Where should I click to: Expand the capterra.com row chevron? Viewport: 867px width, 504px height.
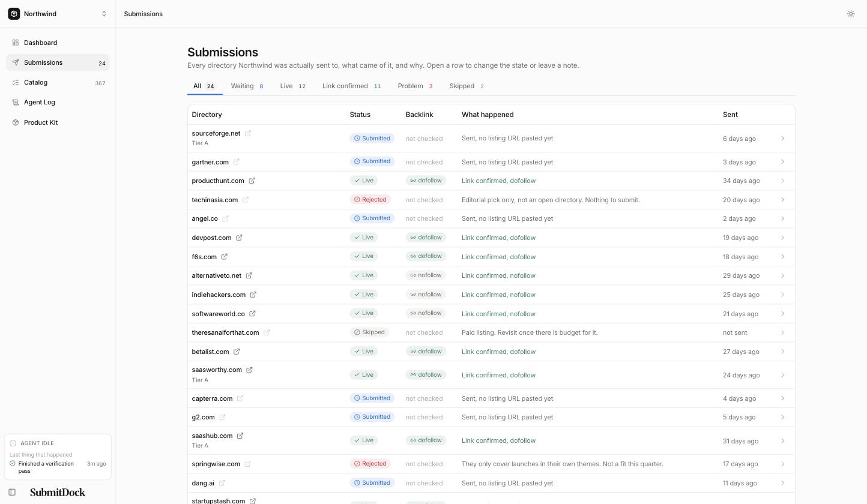[782, 398]
